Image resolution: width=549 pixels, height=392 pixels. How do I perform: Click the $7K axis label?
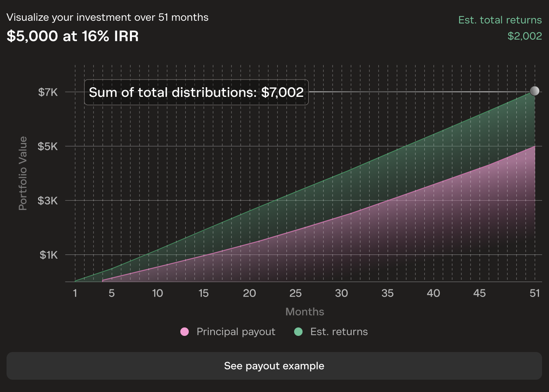48,92
